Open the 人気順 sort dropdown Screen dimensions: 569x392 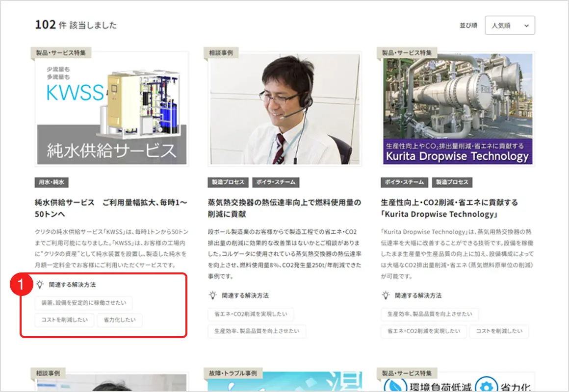pos(509,26)
